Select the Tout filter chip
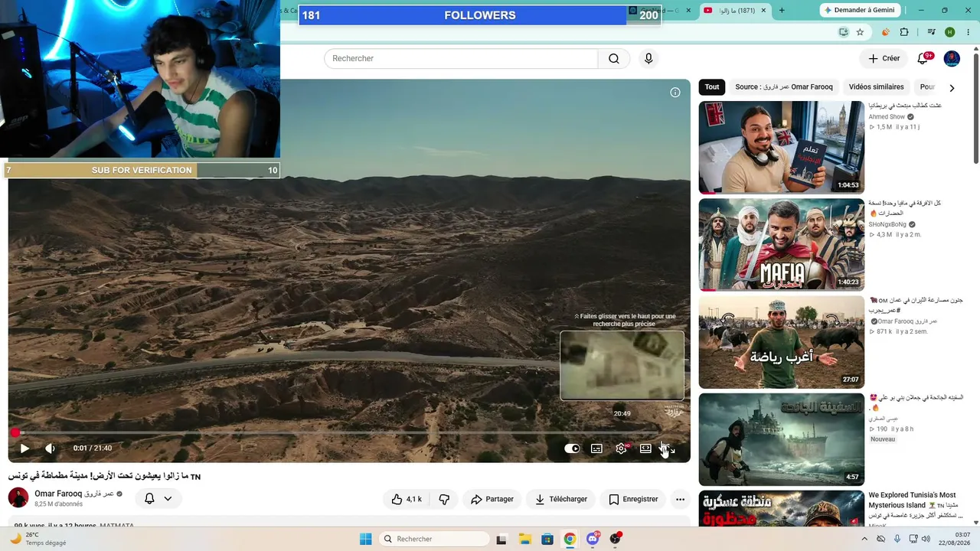This screenshot has width=980, height=551. 712,87
